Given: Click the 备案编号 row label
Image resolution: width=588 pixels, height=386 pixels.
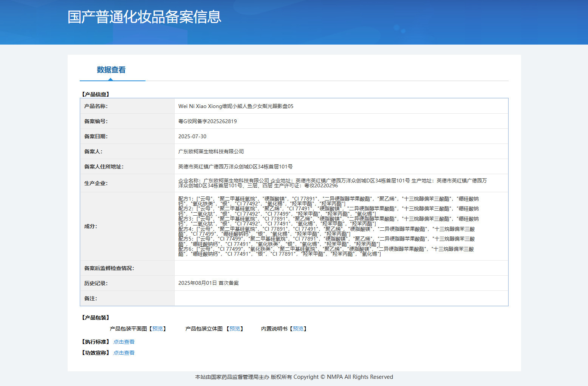Looking at the screenshot, I should pos(96,121).
